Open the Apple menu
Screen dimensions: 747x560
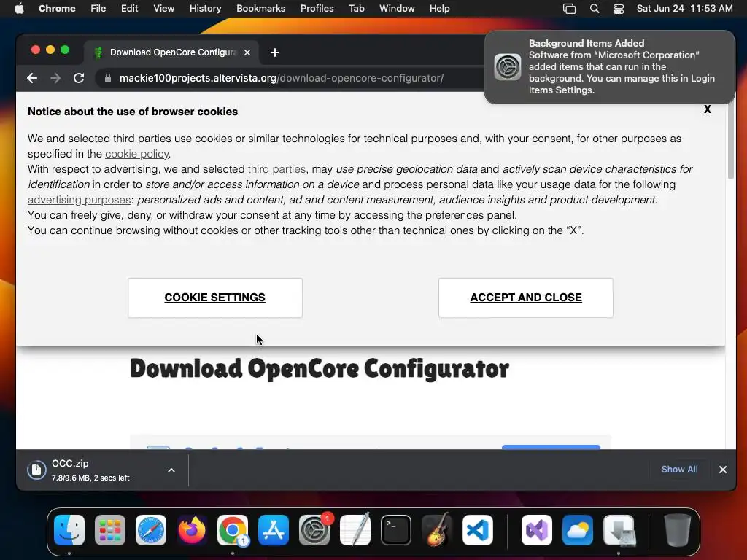19,9
